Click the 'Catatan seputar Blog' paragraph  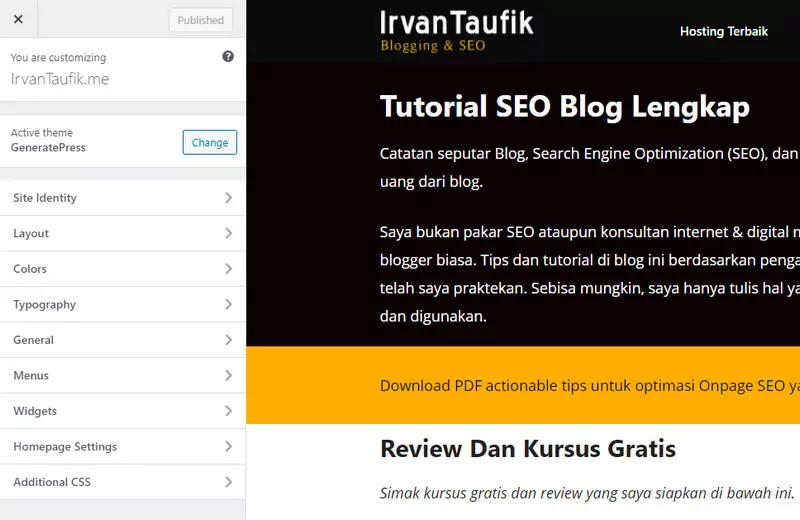tap(590, 167)
